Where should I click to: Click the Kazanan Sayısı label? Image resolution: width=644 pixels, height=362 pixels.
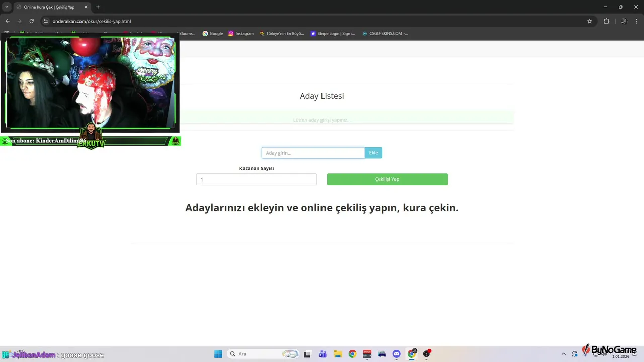click(257, 169)
